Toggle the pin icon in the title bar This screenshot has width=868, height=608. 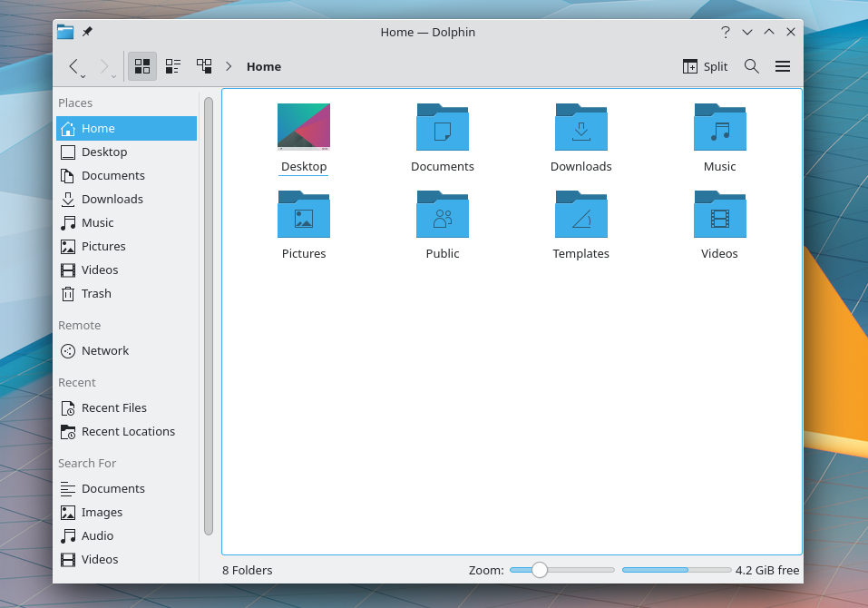click(x=86, y=31)
